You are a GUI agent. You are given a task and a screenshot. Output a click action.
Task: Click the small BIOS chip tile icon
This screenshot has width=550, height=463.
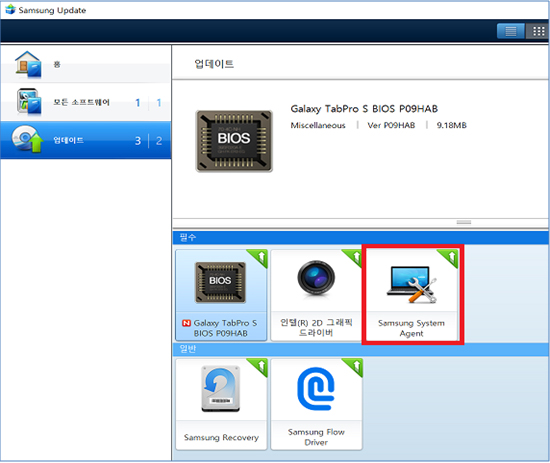click(x=220, y=282)
